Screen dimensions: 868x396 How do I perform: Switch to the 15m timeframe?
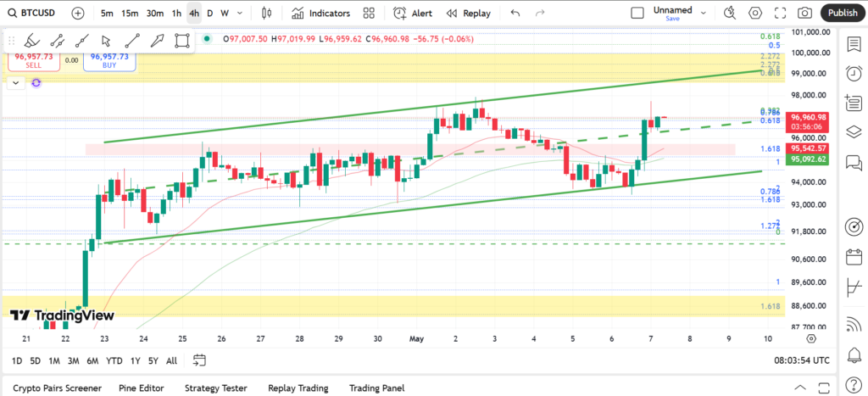[130, 13]
